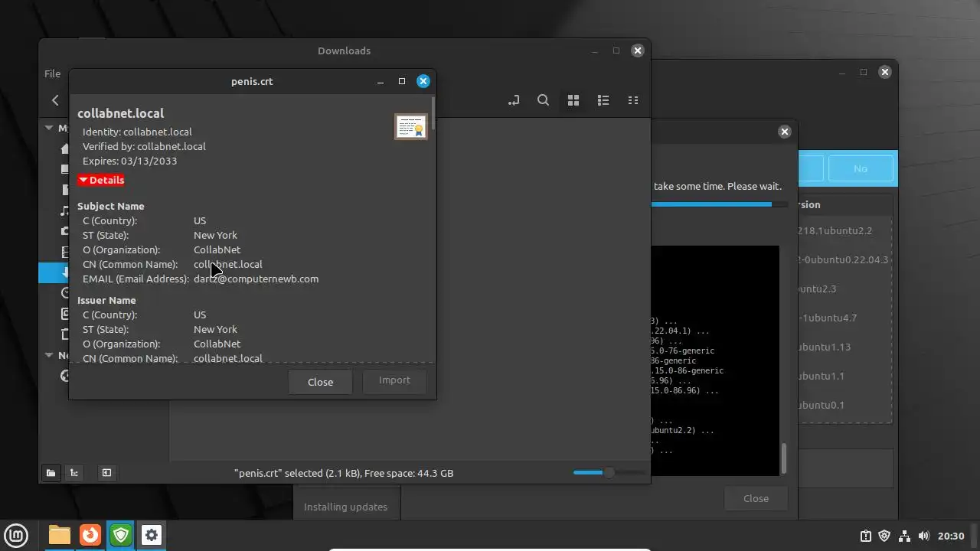
Task: Select the Network globe in the sidebar
Action: 65,376
